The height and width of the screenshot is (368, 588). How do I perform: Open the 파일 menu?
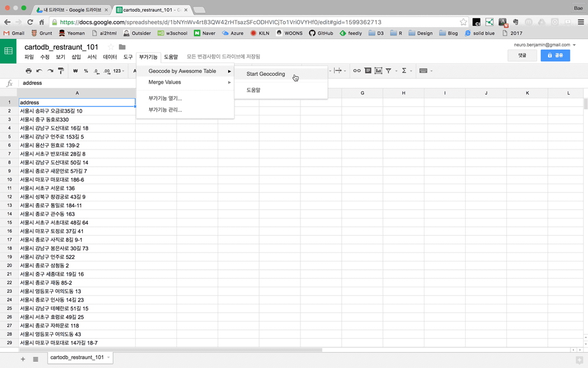click(29, 57)
